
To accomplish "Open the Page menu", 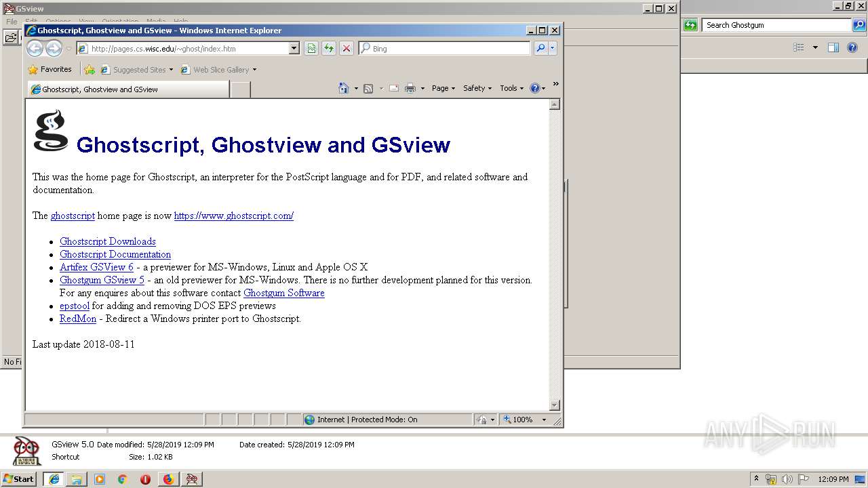I will [x=443, y=88].
